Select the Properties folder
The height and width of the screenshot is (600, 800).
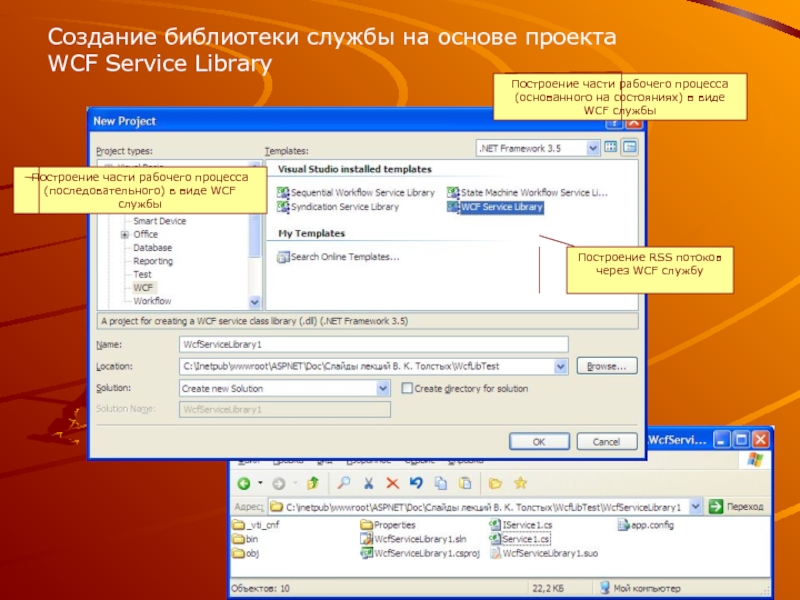pyautogui.click(x=388, y=524)
